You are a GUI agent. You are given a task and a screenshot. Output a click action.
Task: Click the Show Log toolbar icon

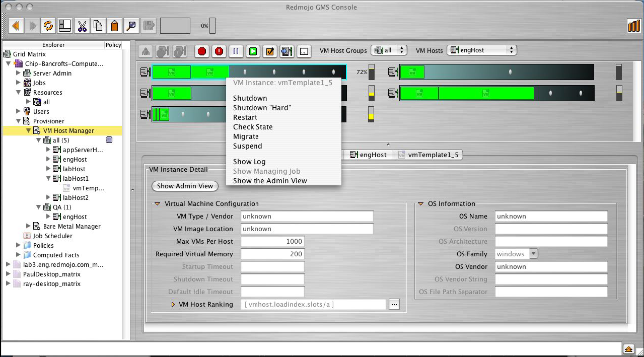click(304, 51)
